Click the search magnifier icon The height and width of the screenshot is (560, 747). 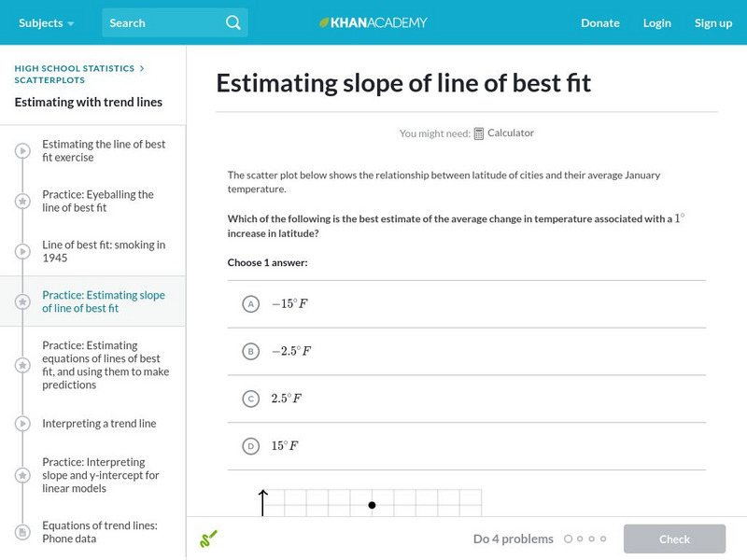[233, 22]
